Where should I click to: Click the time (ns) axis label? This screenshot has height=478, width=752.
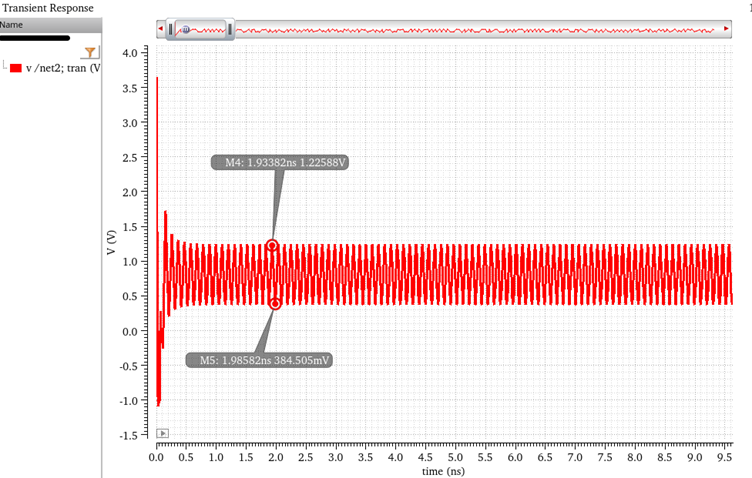445,470
